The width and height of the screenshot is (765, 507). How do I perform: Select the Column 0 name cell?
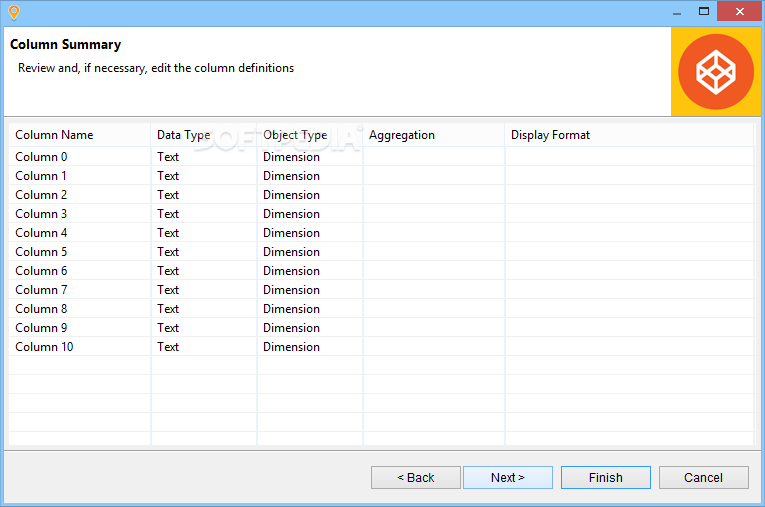(80, 157)
